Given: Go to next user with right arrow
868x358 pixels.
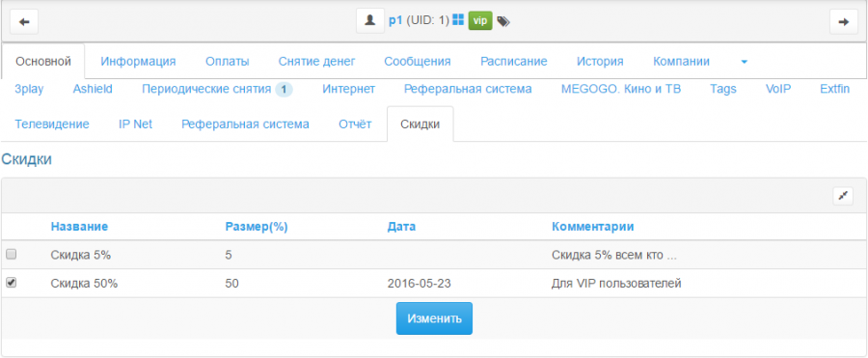Looking at the screenshot, I should click(843, 21).
